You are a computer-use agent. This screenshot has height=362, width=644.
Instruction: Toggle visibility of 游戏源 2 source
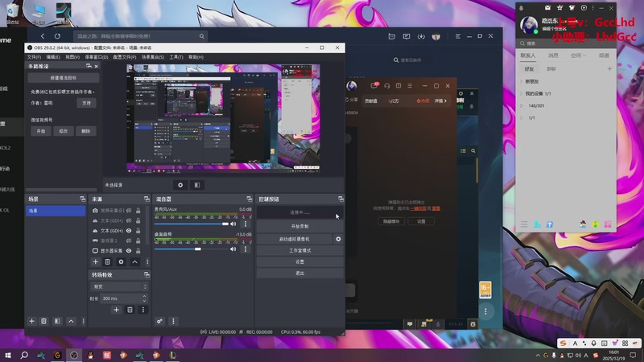pos(129,241)
